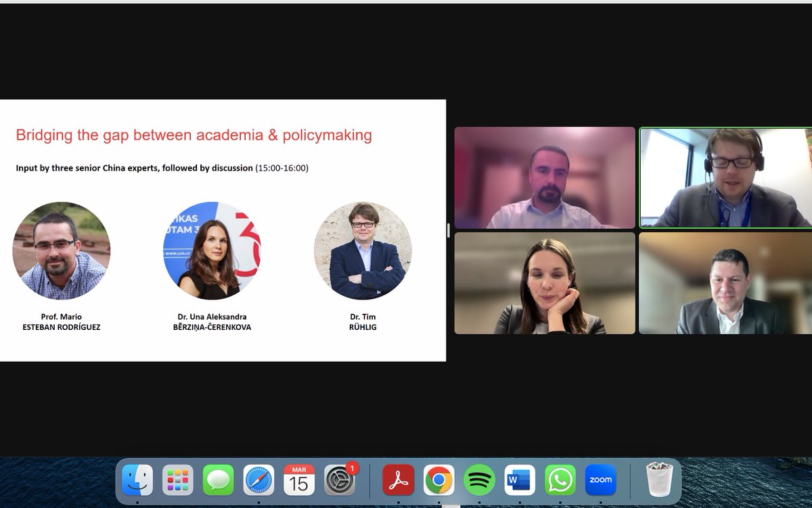This screenshot has height=508, width=812.
Task: Click Prof. Mario Esteban Rodríguez's profile photo
Action: [x=62, y=251]
